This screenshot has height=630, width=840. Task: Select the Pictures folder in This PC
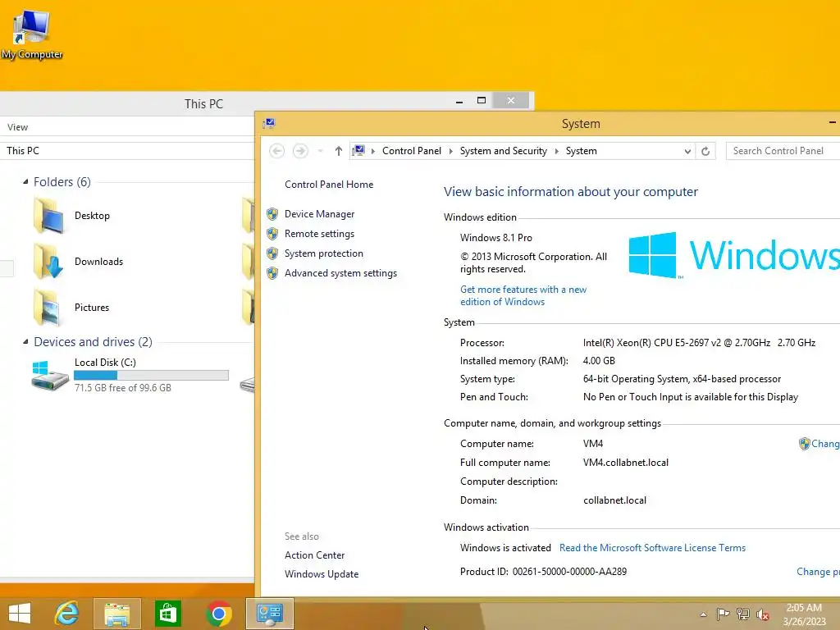click(x=71, y=308)
